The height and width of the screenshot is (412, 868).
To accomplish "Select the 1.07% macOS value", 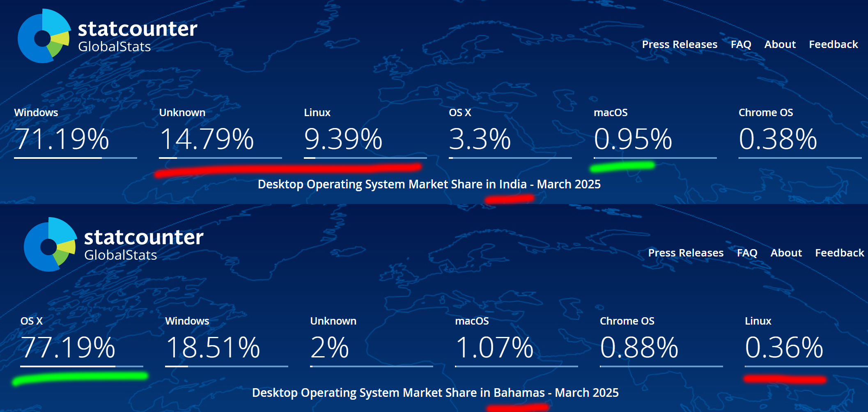I will click(x=494, y=347).
